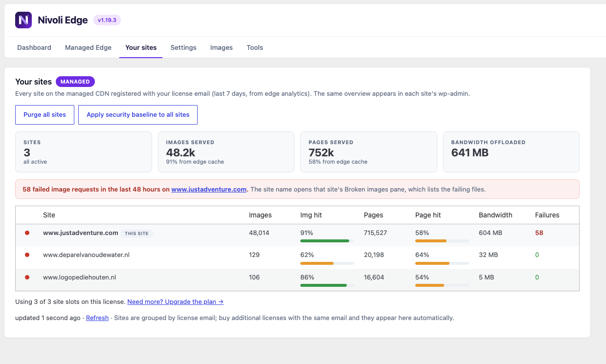Click the 604 MB bandwidth cell

click(x=491, y=233)
